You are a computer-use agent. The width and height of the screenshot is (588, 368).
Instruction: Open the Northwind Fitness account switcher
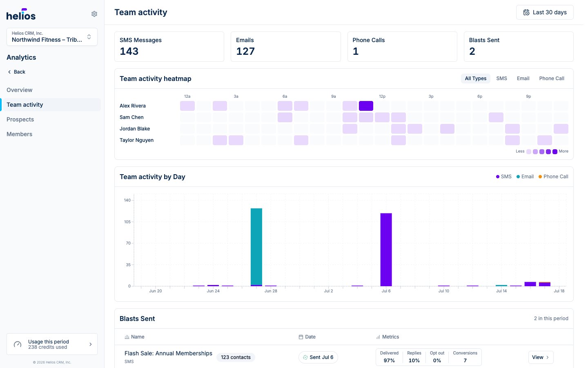click(x=52, y=37)
